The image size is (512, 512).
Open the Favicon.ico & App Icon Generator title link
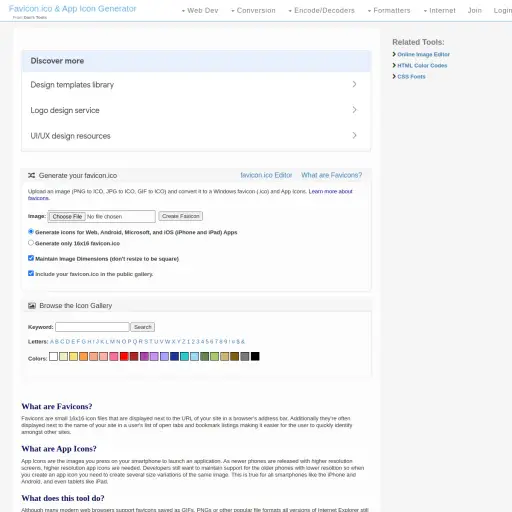(x=72, y=9)
